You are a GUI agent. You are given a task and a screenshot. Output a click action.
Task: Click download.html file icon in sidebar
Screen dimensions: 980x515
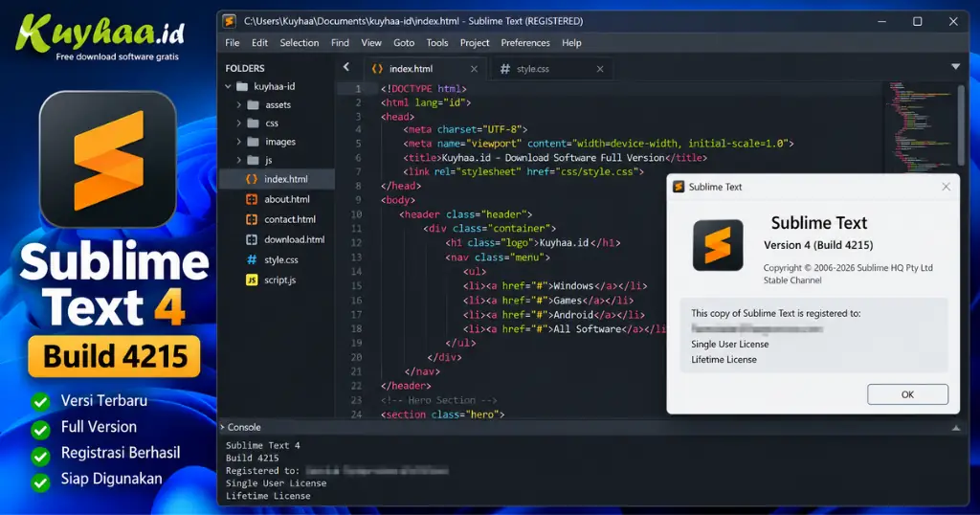coord(252,239)
